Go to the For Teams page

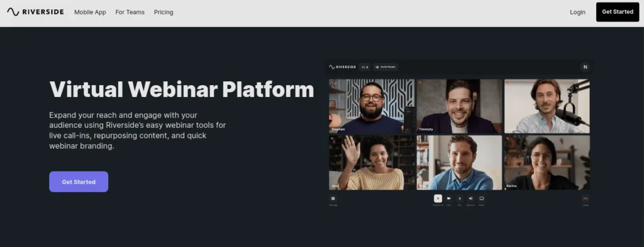130,13
